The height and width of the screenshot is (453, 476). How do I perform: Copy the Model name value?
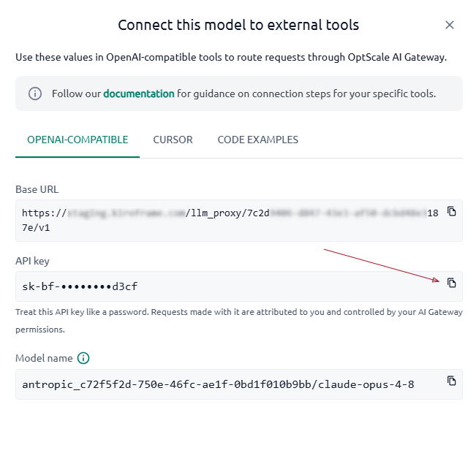click(x=451, y=381)
